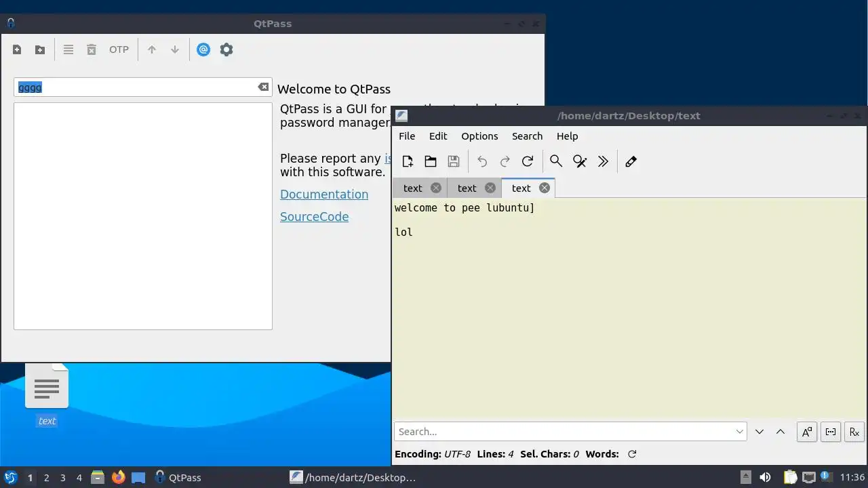Switch to virtual desktop 1
This screenshot has width=868, height=488.
click(x=30, y=478)
